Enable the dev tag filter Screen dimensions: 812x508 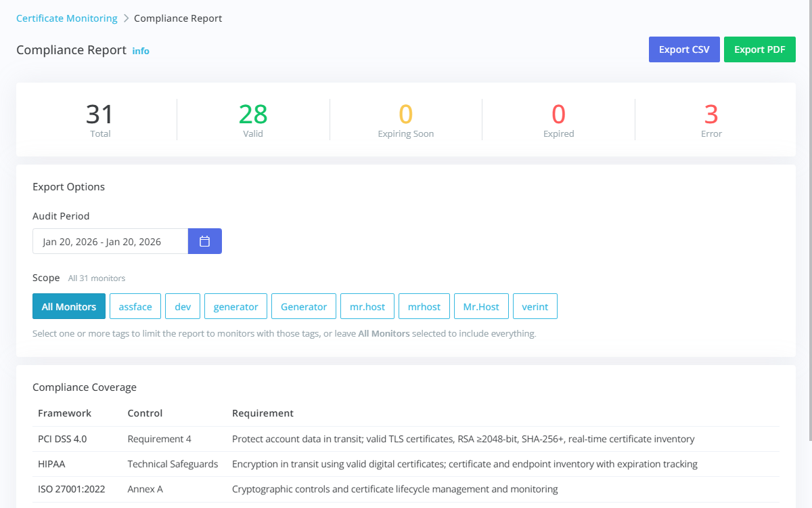[x=182, y=306]
